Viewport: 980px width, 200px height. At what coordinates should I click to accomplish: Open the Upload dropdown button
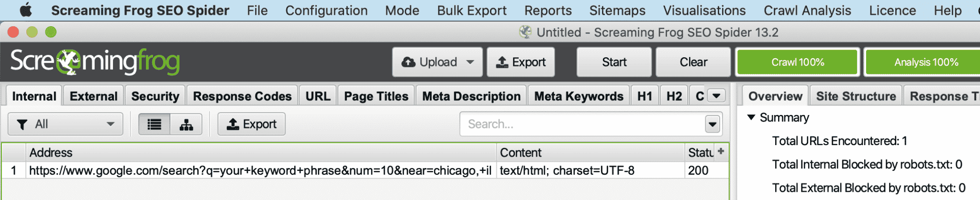pyautogui.click(x=437, y=62)
